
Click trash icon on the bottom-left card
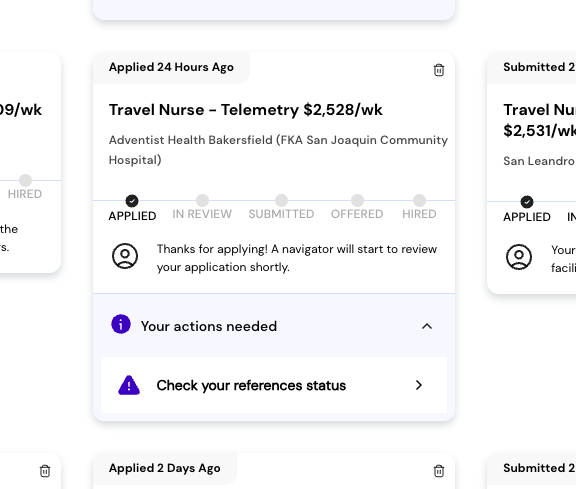pos(45,471)
